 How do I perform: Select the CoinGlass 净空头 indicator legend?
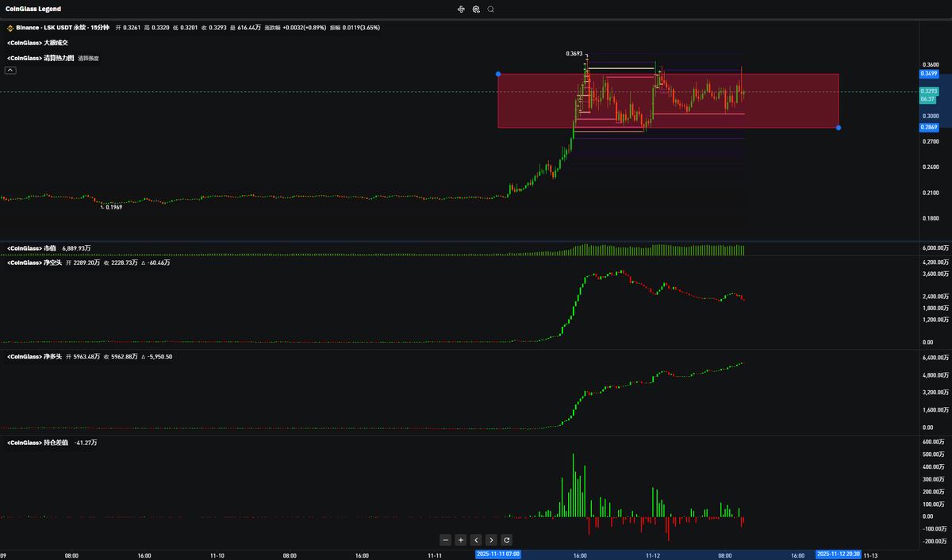click(34, 262)
